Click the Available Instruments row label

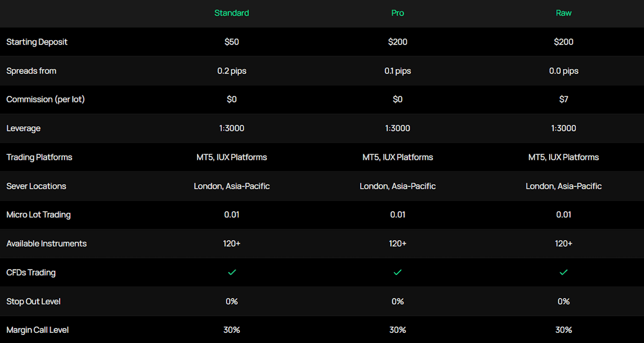pyautogui.click(x=47, y=243)
